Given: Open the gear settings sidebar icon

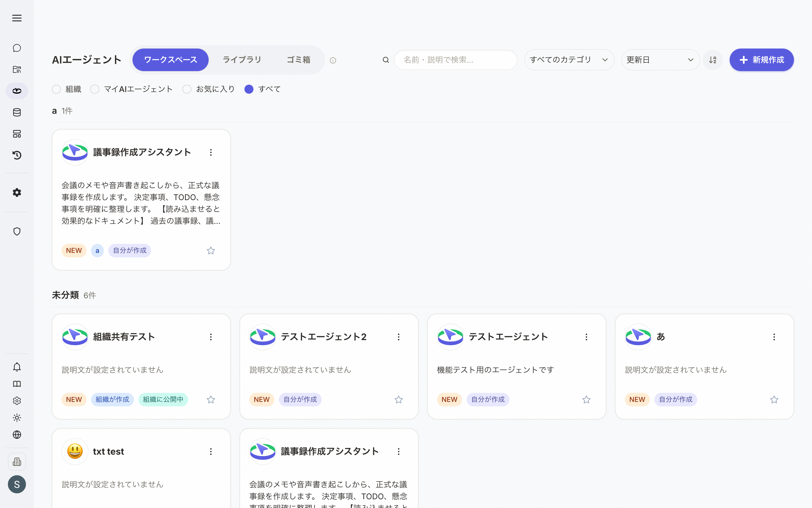Looking at the screenshot, I should 17,192.
